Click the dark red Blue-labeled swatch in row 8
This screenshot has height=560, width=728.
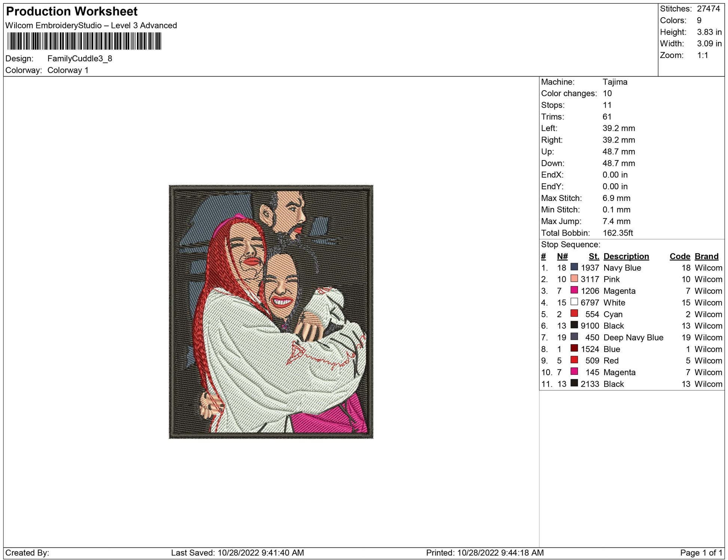pos(574,348)
